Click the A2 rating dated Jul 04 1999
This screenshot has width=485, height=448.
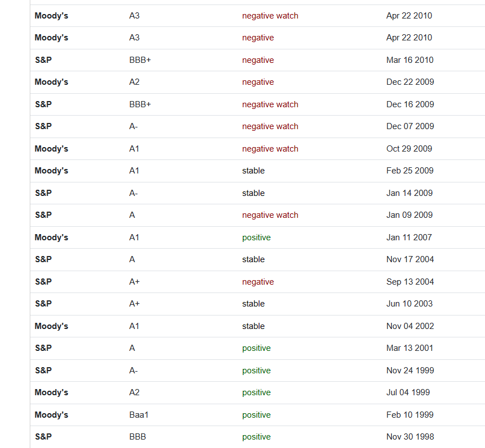coord(134,392)
